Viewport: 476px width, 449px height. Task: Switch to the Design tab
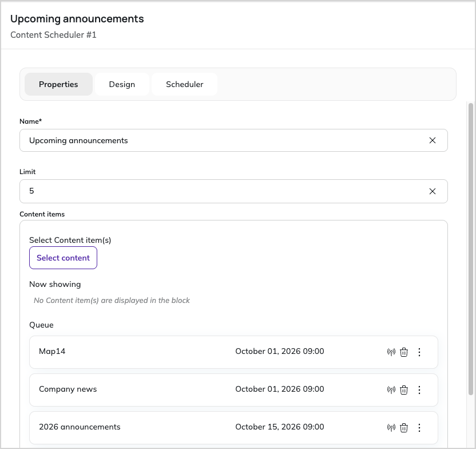tap(122, 84)
